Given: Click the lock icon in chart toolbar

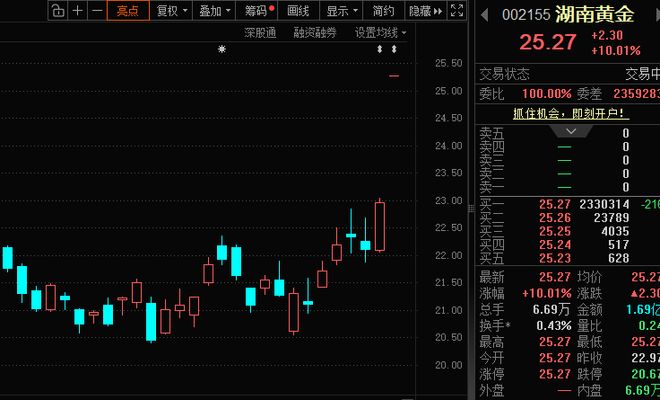Looking at the screenshot, I should pos(58,11).
